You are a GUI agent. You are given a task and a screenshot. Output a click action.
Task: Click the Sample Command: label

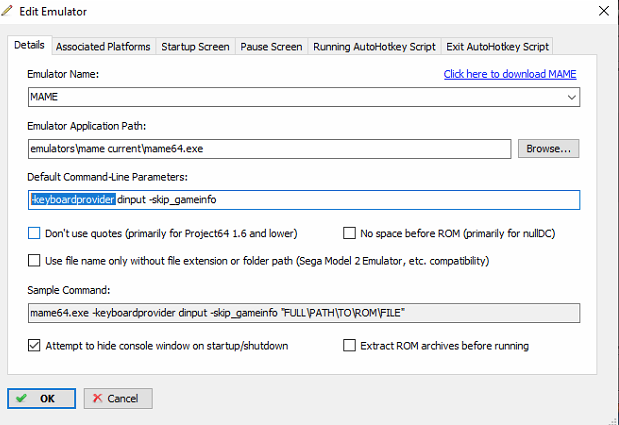[69, 290]
